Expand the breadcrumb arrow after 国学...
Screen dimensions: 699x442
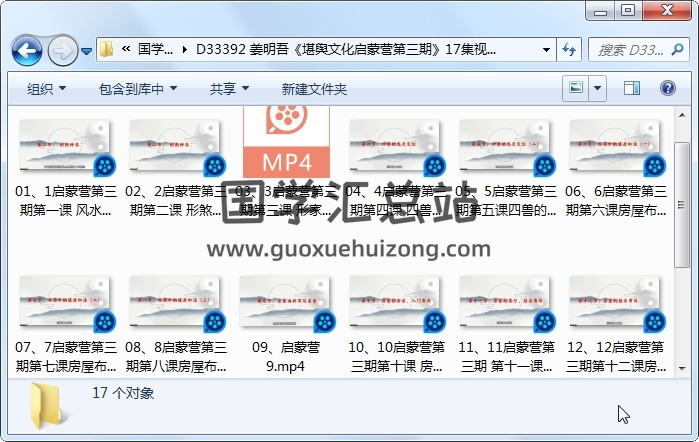[x=185, y=50]
